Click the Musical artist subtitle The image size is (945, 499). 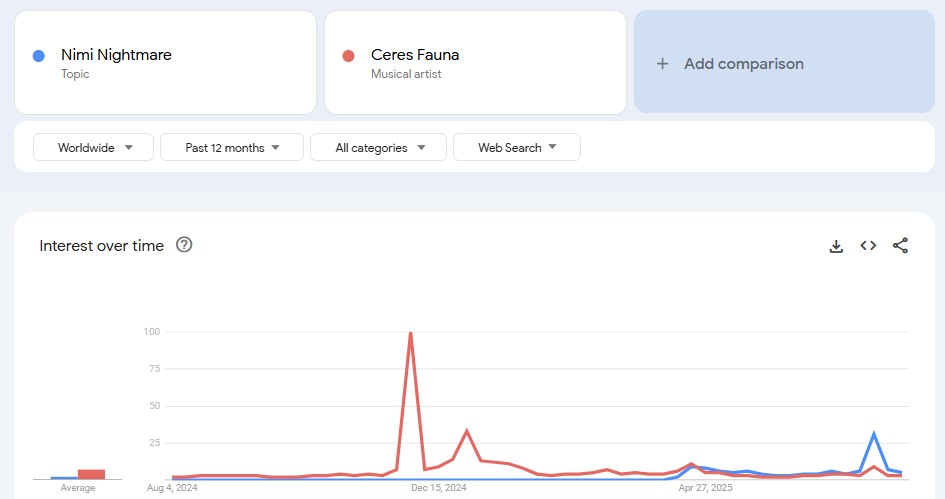406,74
